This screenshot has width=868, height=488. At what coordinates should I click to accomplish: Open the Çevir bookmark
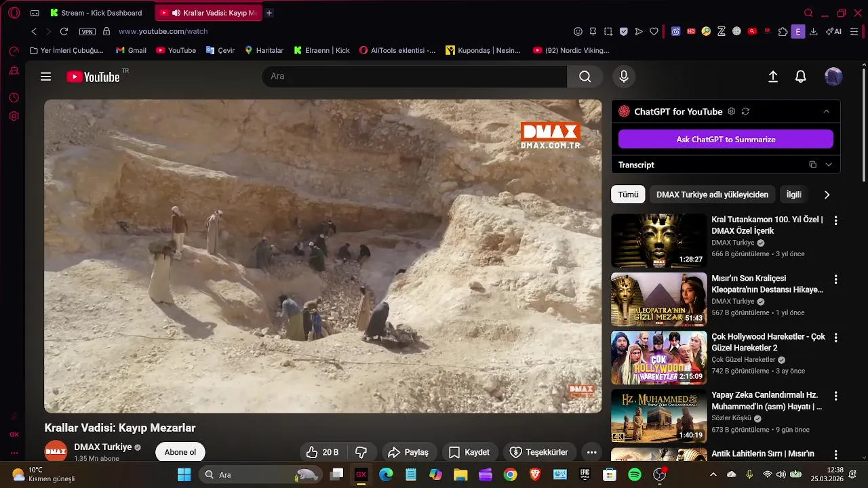(220, 50)
